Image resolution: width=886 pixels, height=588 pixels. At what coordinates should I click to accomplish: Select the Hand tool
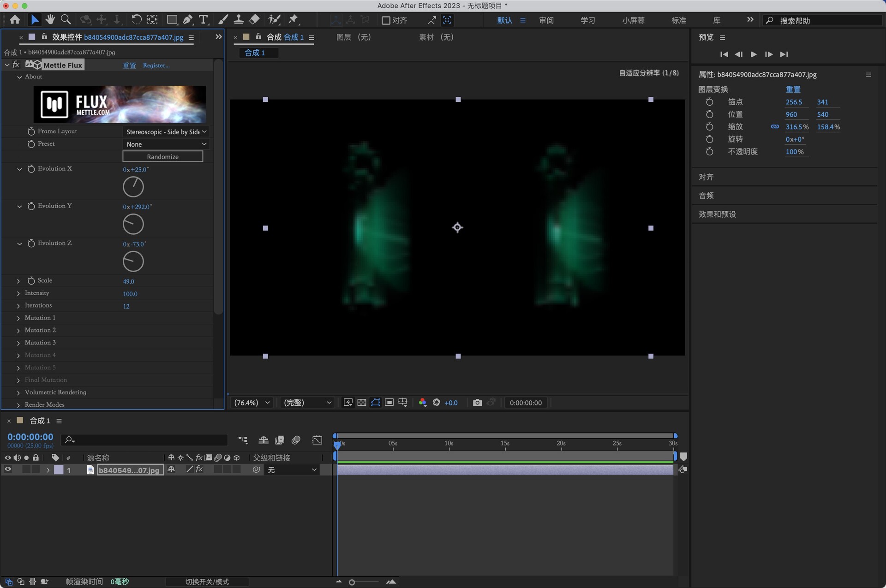pyautogui.click(x=50, y=19)
